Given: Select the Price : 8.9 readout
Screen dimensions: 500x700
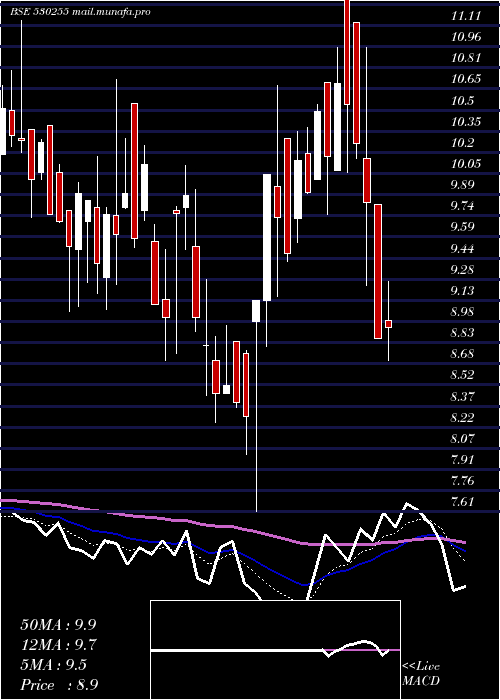Looking at the screenshot, I should 59,685.
